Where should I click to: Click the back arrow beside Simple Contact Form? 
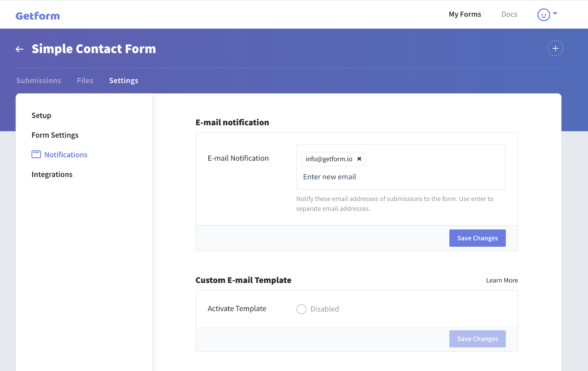[x=20, y=49]
